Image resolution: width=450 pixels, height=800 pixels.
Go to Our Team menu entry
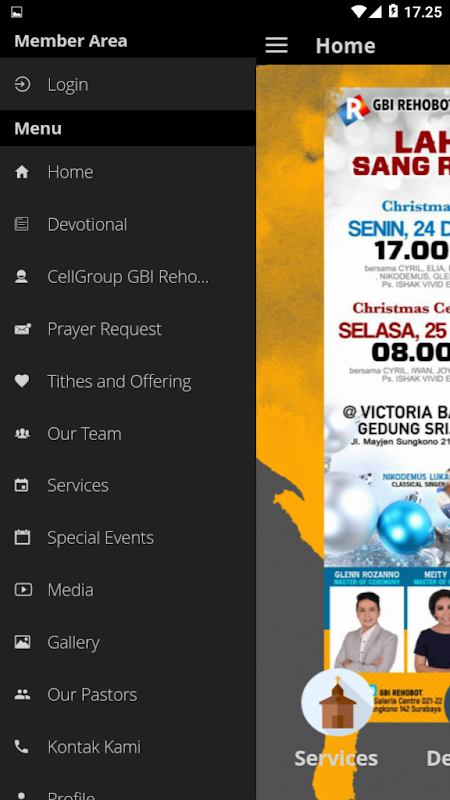tap(128, 434)
